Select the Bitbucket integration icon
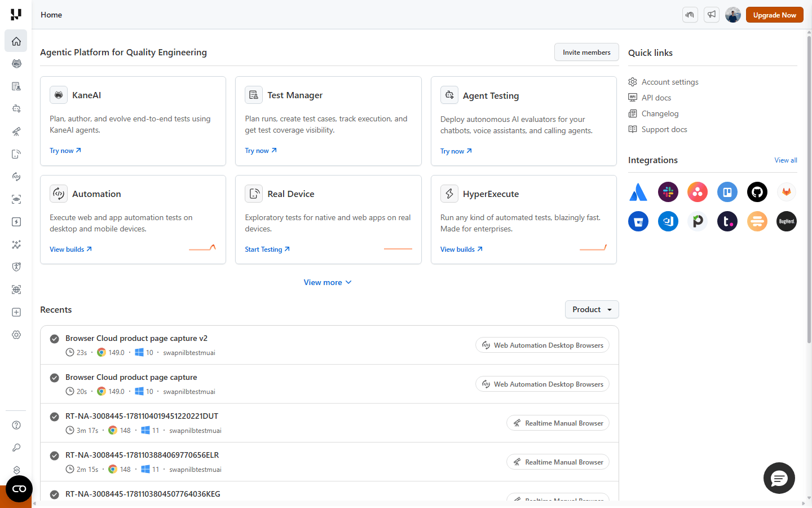The width and height of the screenshot is (812, 508). (638, 221)
